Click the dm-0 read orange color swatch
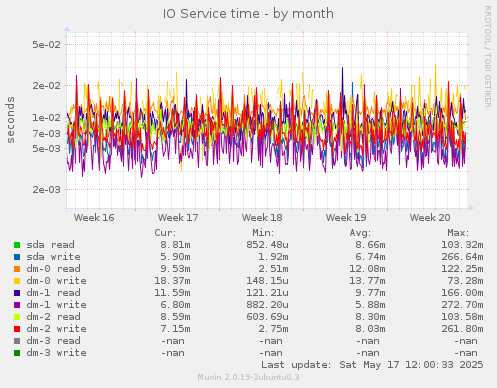 [x=17, y=269]
